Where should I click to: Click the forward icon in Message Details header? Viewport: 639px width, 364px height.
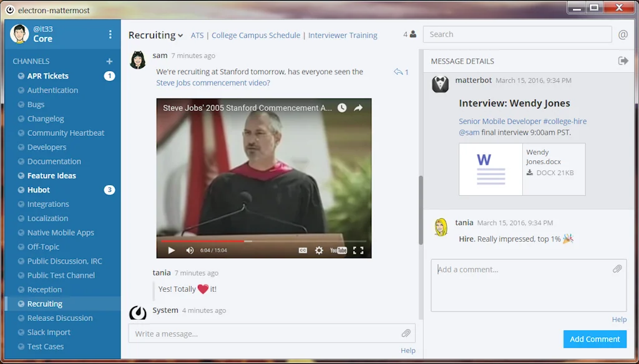pos(623,60)
